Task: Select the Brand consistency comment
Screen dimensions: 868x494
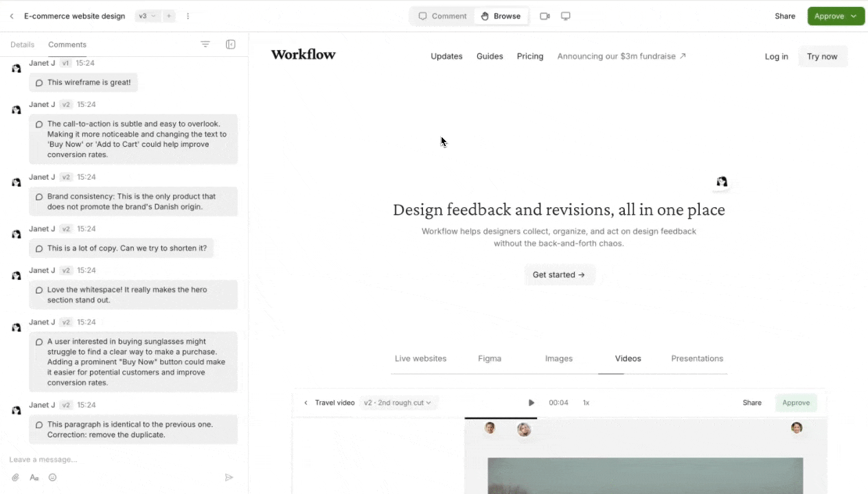Action: coord(133,201)
